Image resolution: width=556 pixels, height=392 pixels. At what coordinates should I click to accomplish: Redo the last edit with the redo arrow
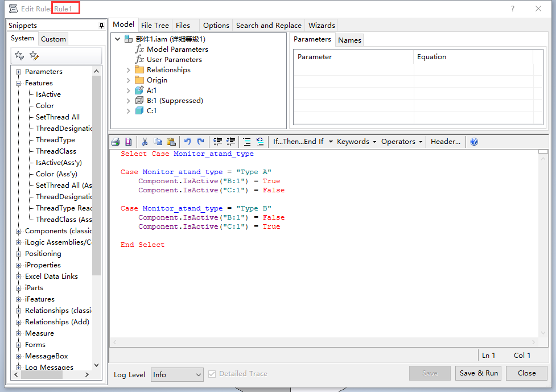pos(200,142)
